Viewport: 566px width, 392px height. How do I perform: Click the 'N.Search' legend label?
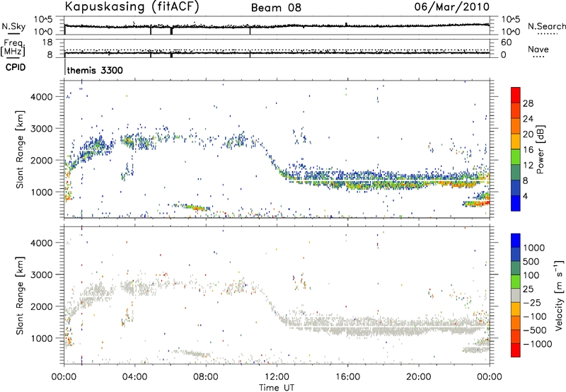coord(547,26)
